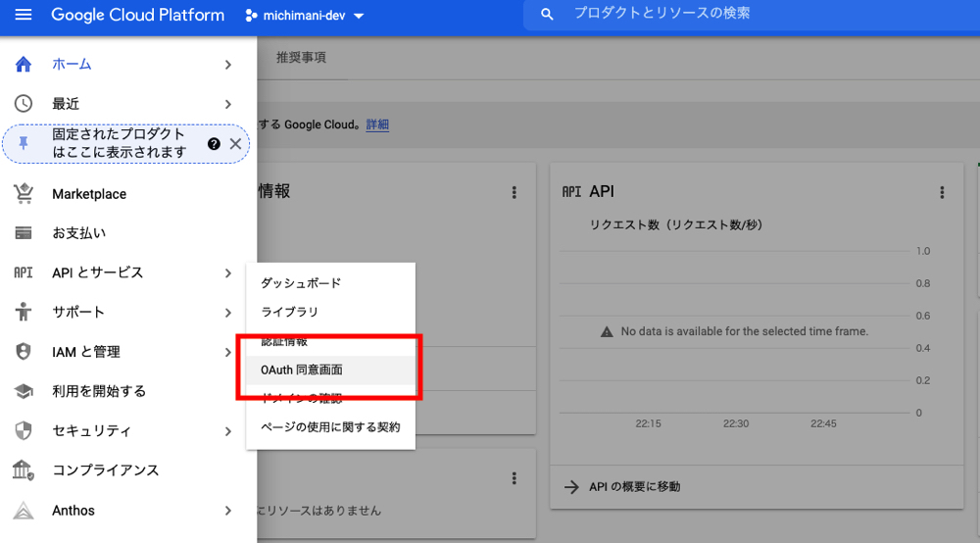Expand the IAM と管理 chevron
980x543 pixels.
(x=228, y=353)
